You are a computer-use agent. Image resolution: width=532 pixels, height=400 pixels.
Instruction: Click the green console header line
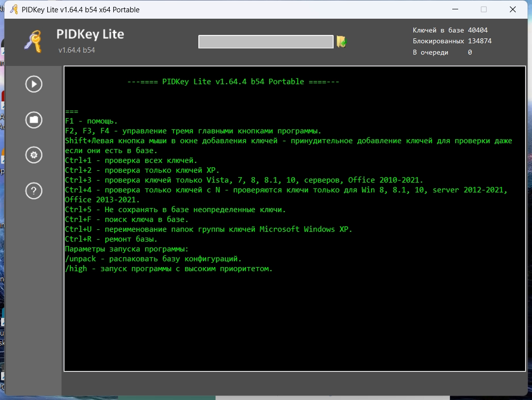pos(233,82)
